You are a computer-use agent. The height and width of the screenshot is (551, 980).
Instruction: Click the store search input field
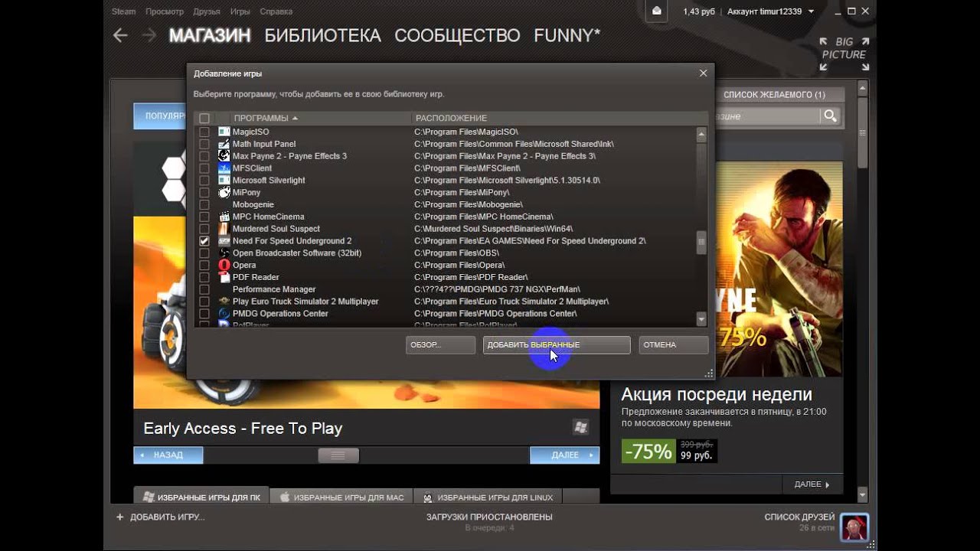tap(767, 116)
